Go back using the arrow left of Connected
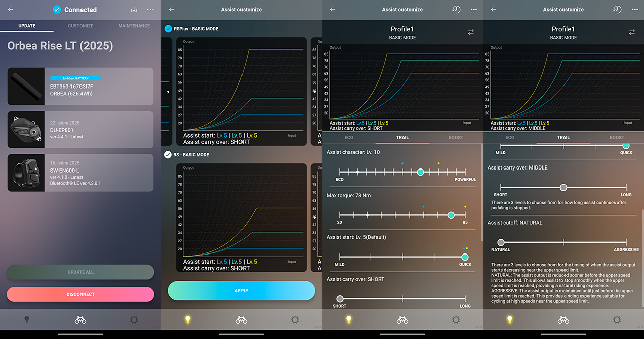Image resolution: width=644 pixels, height=339 pixels. click(x=11, y=10)
